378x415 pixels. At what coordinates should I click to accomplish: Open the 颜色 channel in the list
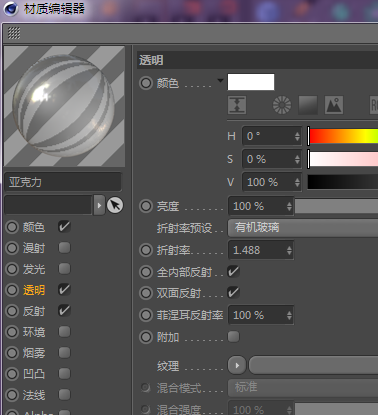click(34, 227)
